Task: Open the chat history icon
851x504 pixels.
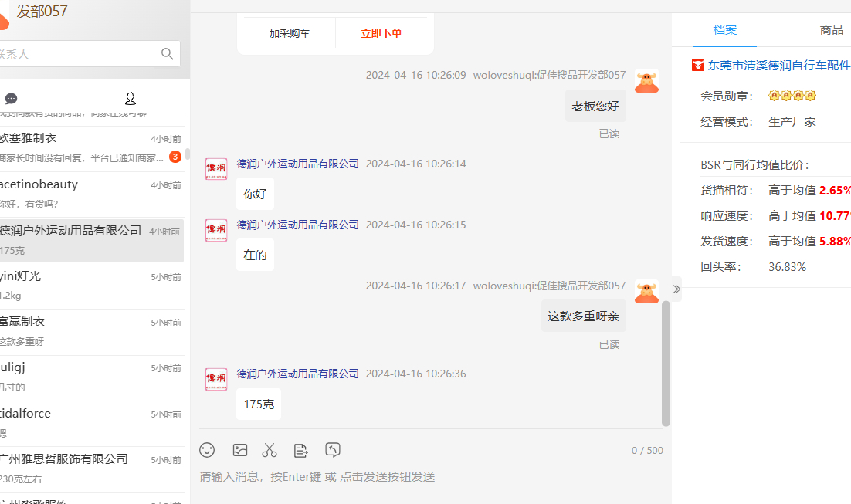Action: [x=333, y=449]
